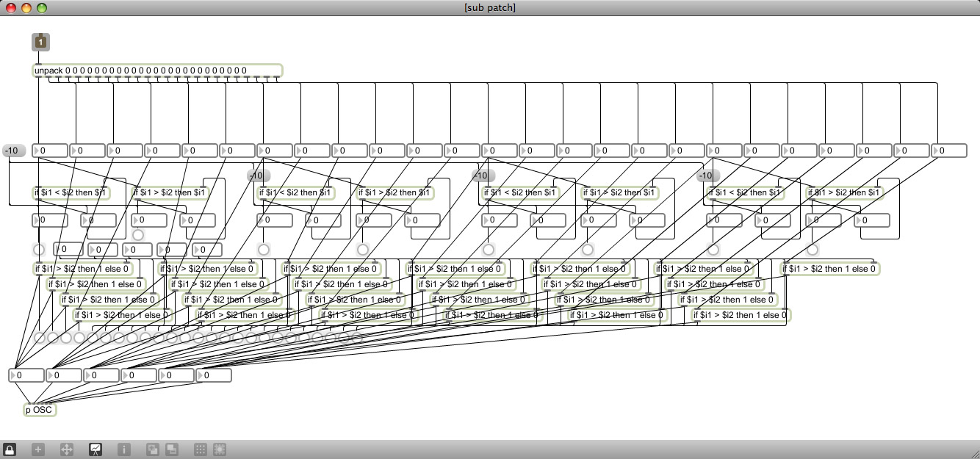
Task: Toggle presentation mode icon
Action: pos(95,449)
